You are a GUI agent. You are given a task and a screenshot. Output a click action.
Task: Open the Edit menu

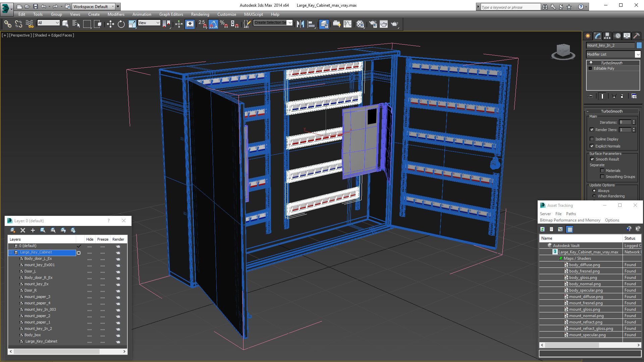(21, 14)
